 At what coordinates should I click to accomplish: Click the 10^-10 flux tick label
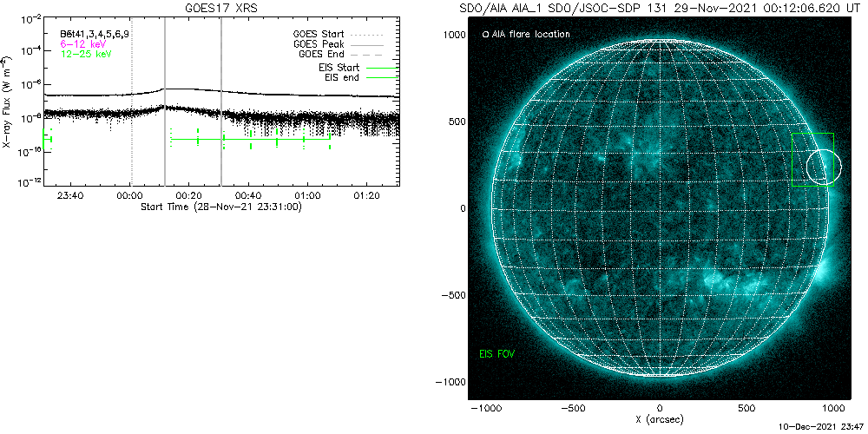[x=29, y=150]
